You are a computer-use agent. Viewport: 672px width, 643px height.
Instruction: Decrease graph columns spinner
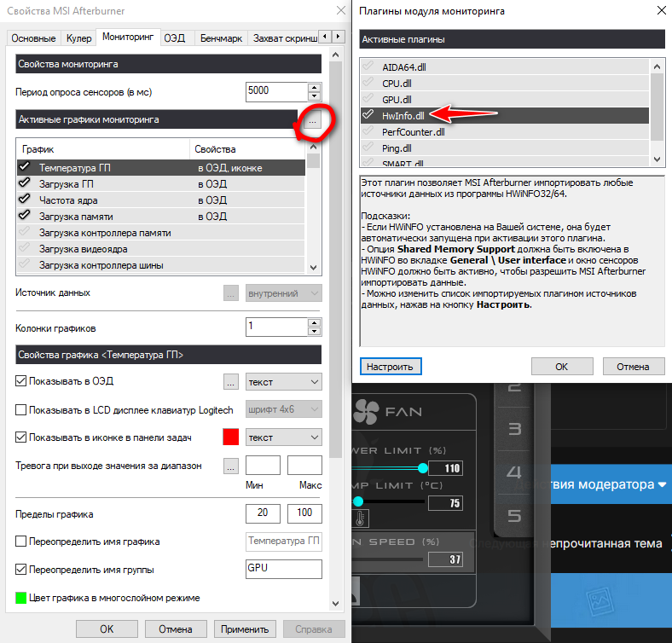(315, 331)
